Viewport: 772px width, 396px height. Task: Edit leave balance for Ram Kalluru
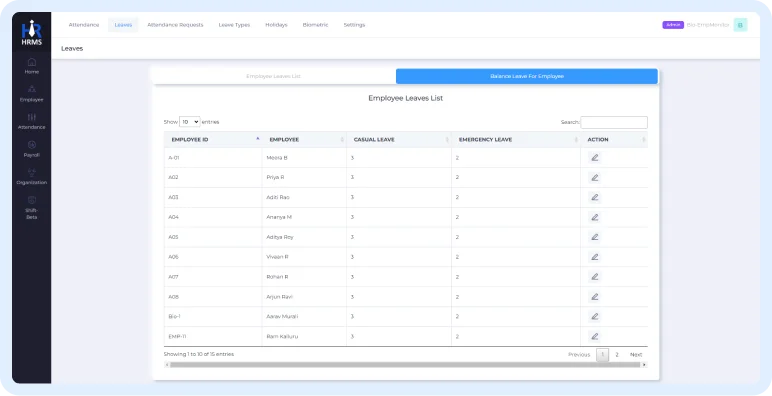coord(594,336)
